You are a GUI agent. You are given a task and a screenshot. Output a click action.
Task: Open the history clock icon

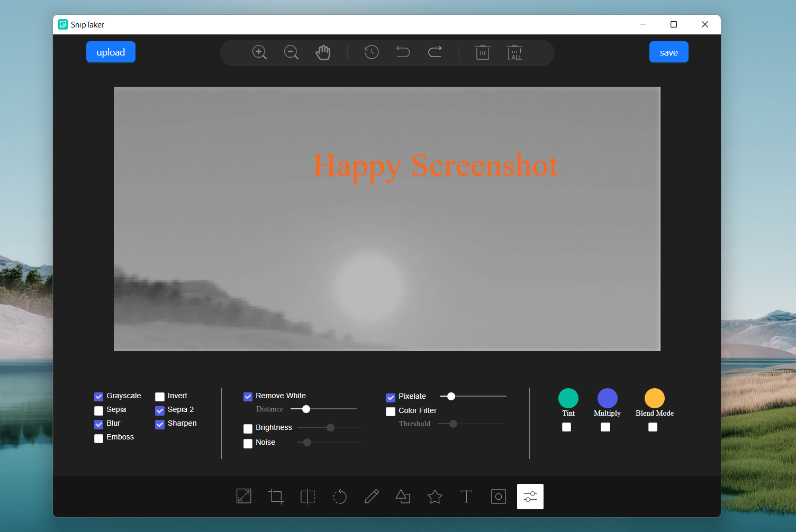coord(372,52)
